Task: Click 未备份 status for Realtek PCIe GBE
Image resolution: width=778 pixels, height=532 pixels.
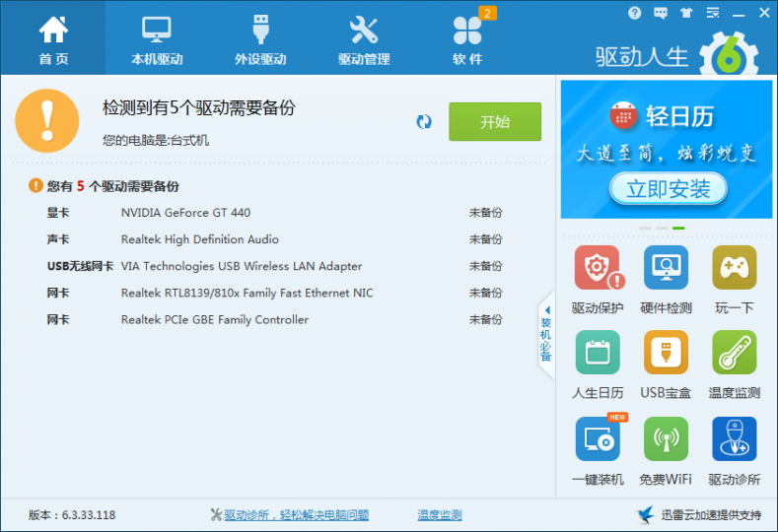Action: [486, 320]
